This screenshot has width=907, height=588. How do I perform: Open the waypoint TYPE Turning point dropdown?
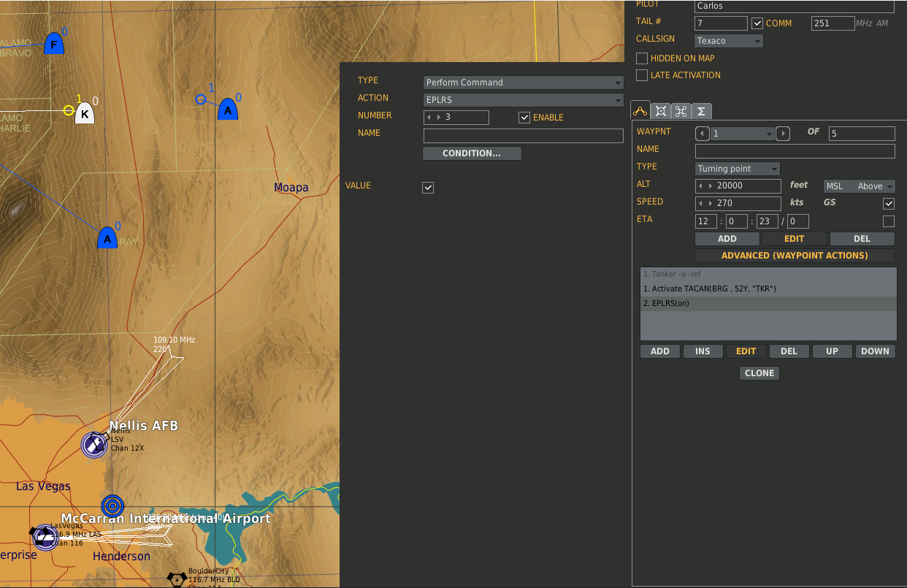click(738, 169)
